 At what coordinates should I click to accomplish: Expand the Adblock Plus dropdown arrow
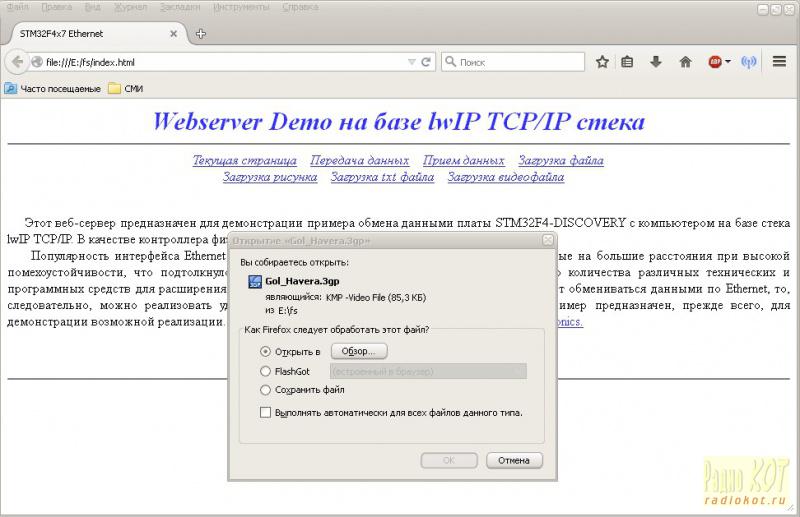pyautogui.click(x=728, y=62)
